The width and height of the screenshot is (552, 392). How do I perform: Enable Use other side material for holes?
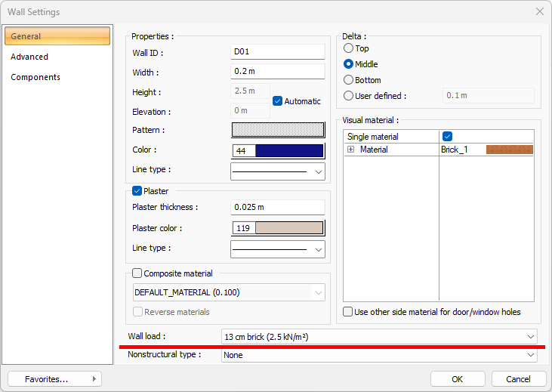(348, 312)
